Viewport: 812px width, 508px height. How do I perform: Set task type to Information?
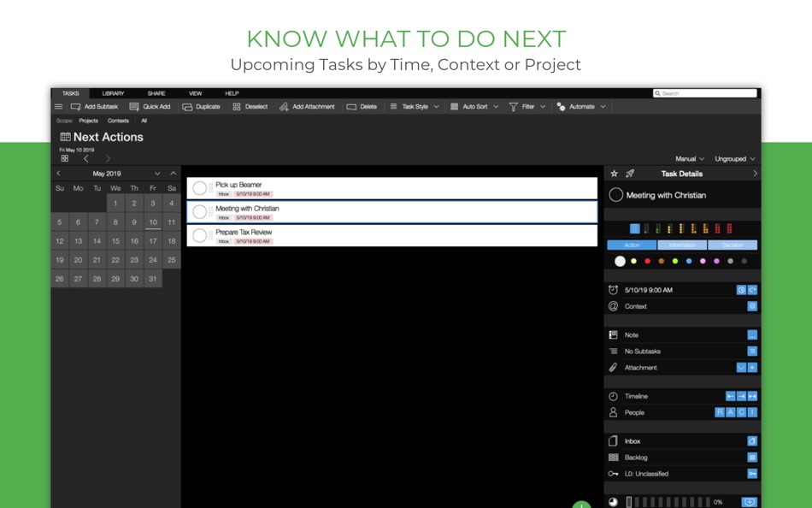tap(682, 245)
